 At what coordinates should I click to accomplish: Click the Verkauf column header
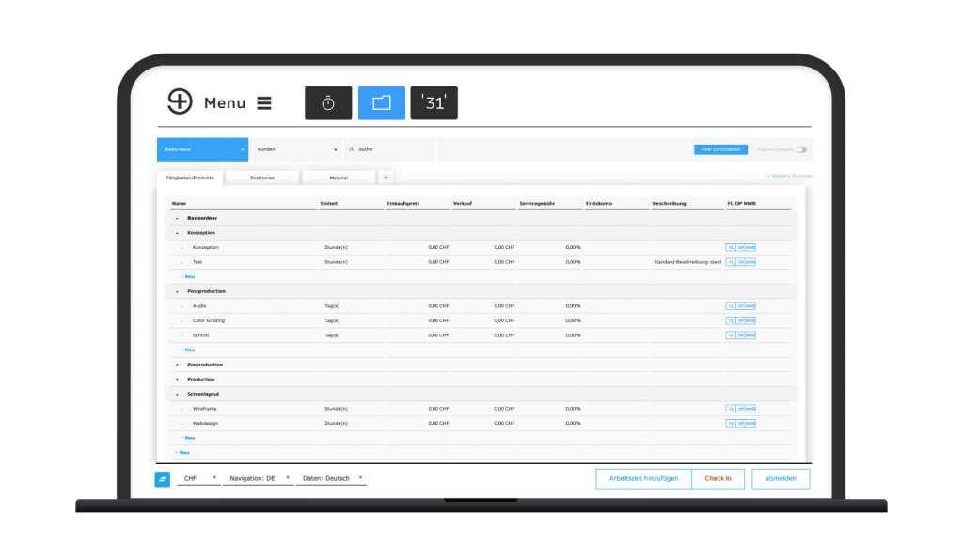tap(463, 204)
